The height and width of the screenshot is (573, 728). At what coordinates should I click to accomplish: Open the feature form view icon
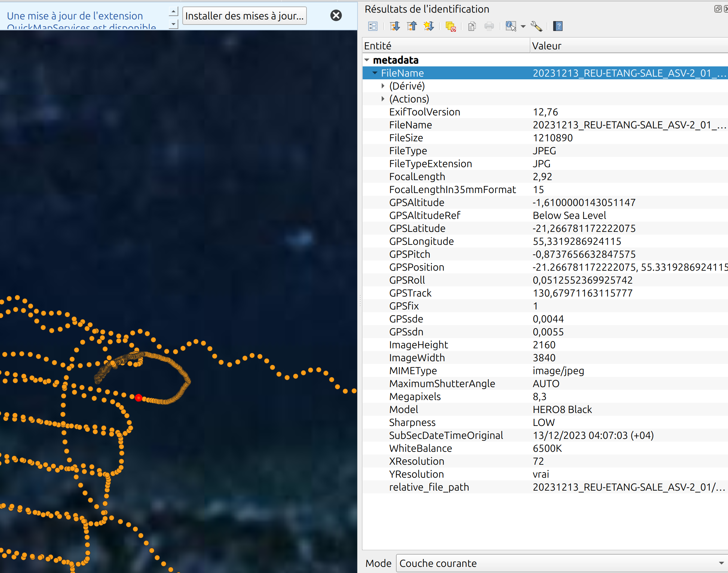pyautogui.click(x=373, y=26)
